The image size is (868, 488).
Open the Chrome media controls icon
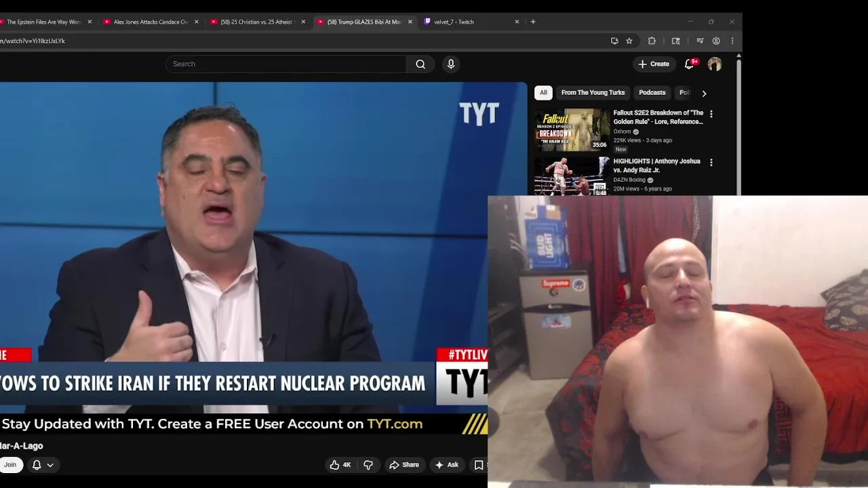(x=700, y=41)
